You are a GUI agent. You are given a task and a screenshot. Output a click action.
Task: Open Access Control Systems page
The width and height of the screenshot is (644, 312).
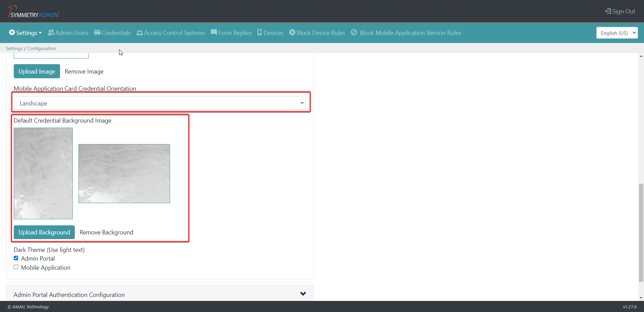(171, 33)
